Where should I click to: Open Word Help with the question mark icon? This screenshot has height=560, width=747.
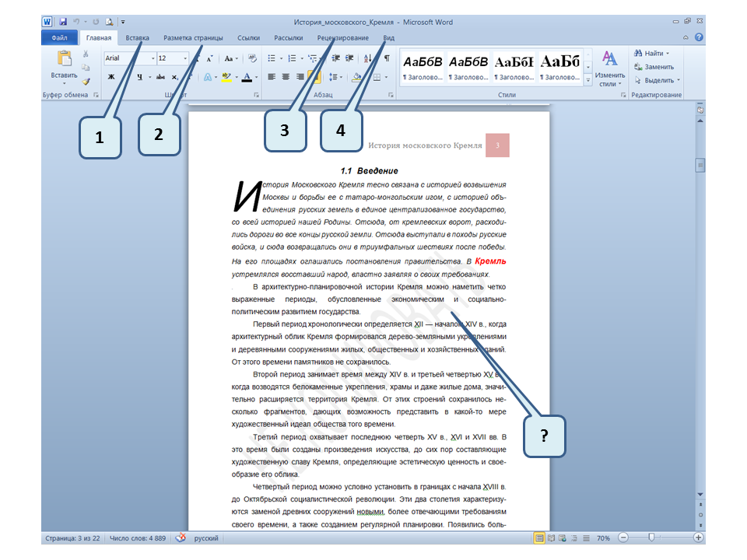(699, 37)
